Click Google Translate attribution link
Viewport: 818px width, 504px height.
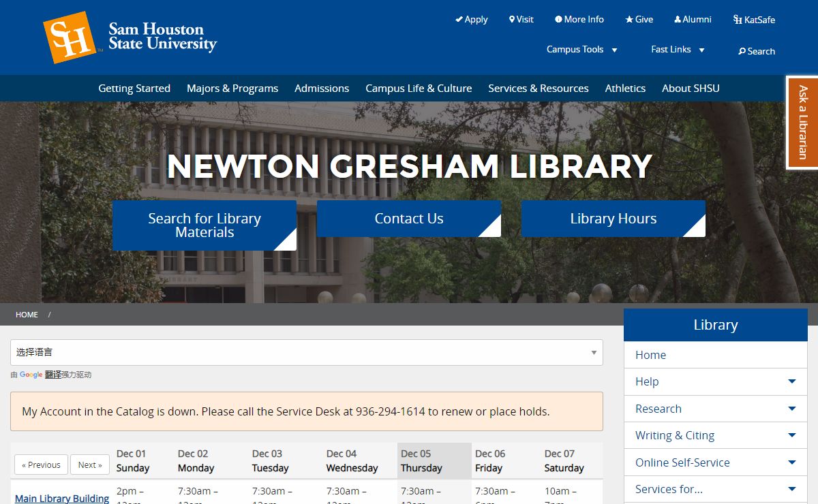(40, 375)
